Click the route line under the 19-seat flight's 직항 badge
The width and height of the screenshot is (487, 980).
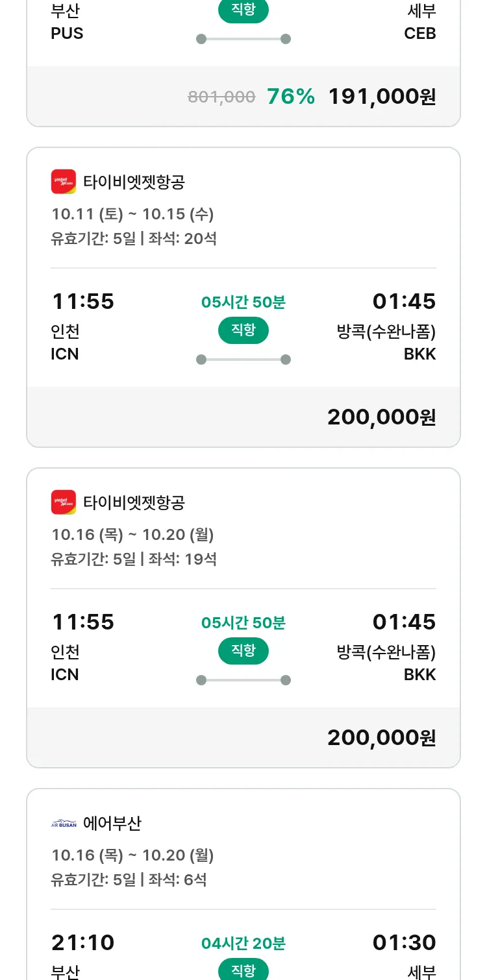click(x=243, y=680)
